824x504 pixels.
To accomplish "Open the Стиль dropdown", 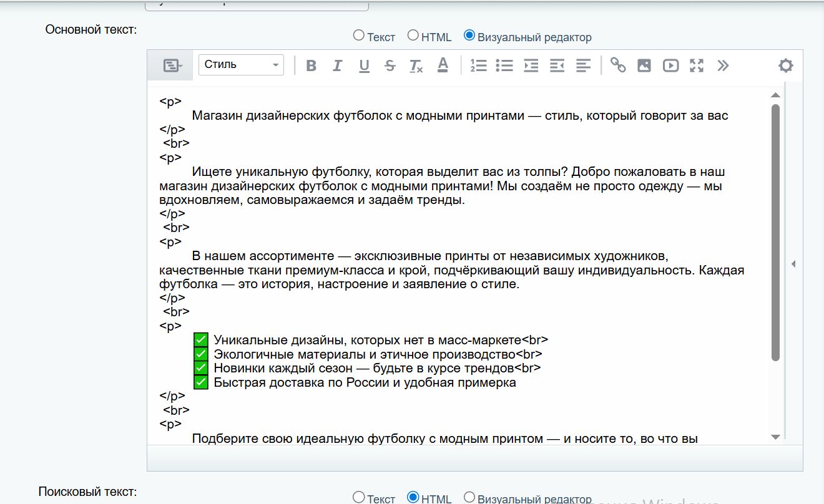I will click(x=240, y=64).
